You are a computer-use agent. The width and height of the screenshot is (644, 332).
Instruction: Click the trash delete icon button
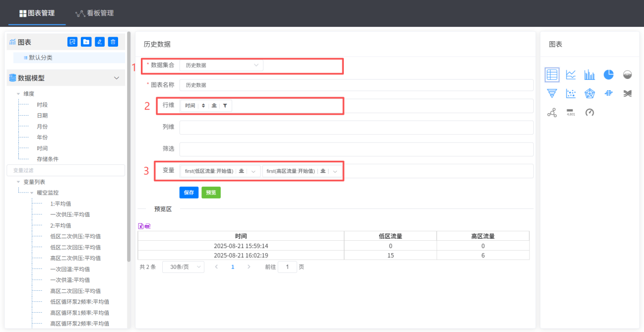[x=113, y=42]
